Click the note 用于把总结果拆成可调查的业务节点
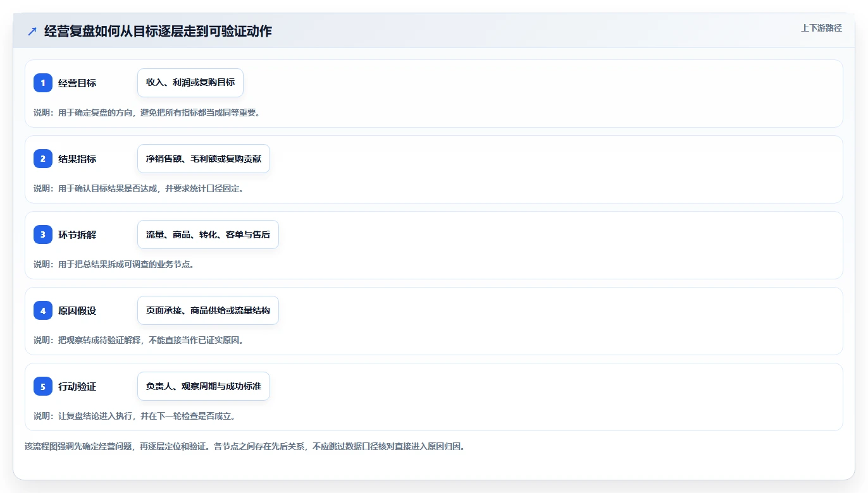Screen dimensions: 868x493 [114, 264]
